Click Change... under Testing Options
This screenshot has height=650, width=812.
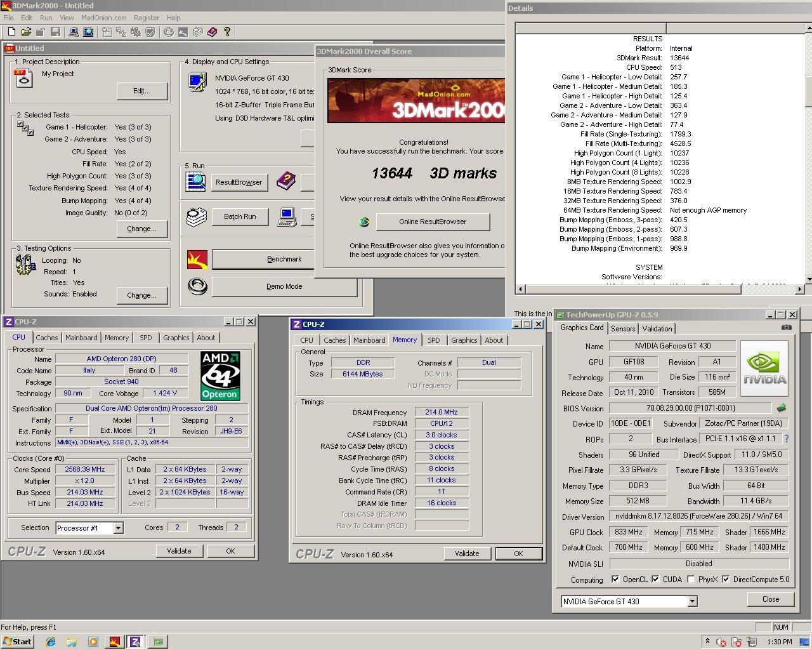pos(141,295)
